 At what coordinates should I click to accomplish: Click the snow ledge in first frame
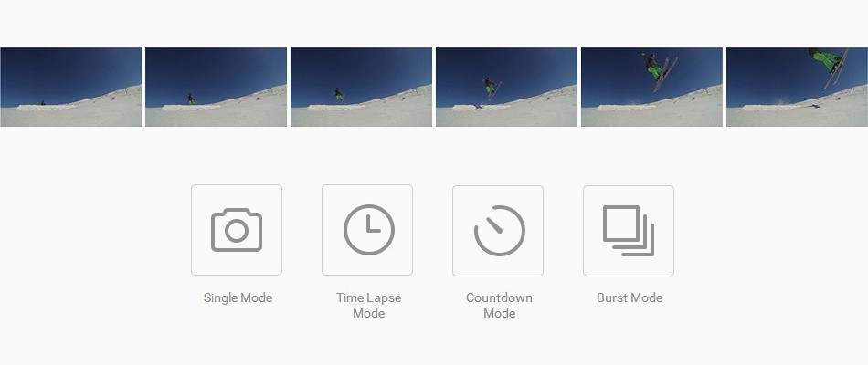(47, 108)
